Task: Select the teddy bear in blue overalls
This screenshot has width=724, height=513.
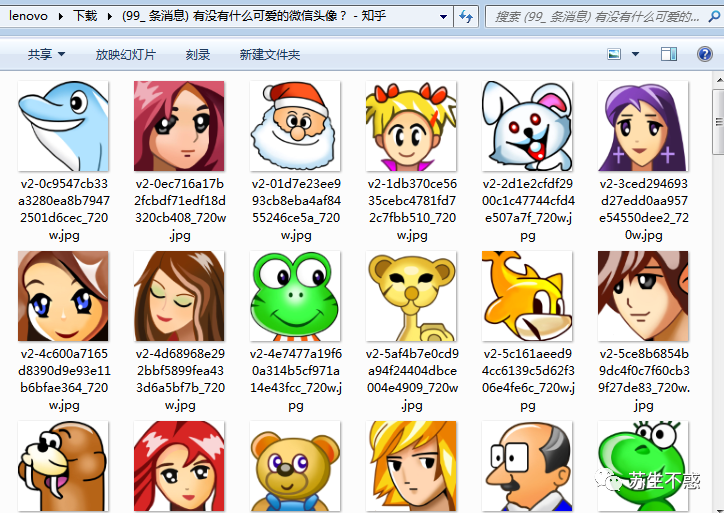Action: 295,466
